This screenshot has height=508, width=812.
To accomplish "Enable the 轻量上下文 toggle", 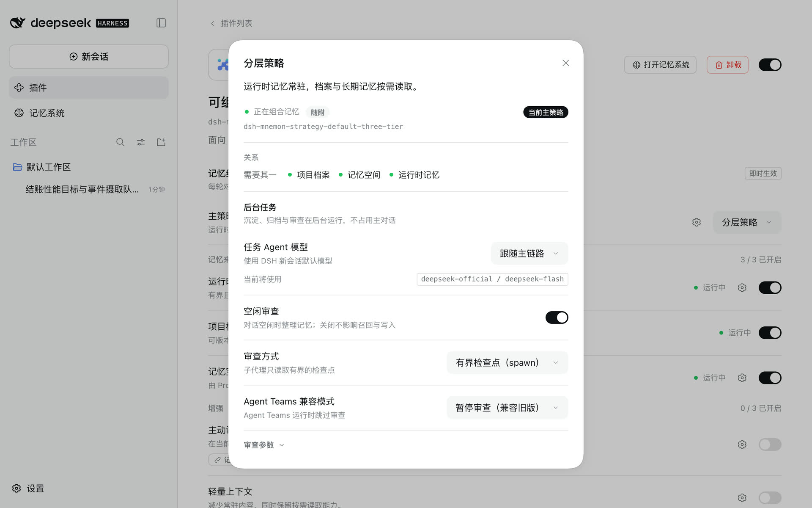I will 770,498.
